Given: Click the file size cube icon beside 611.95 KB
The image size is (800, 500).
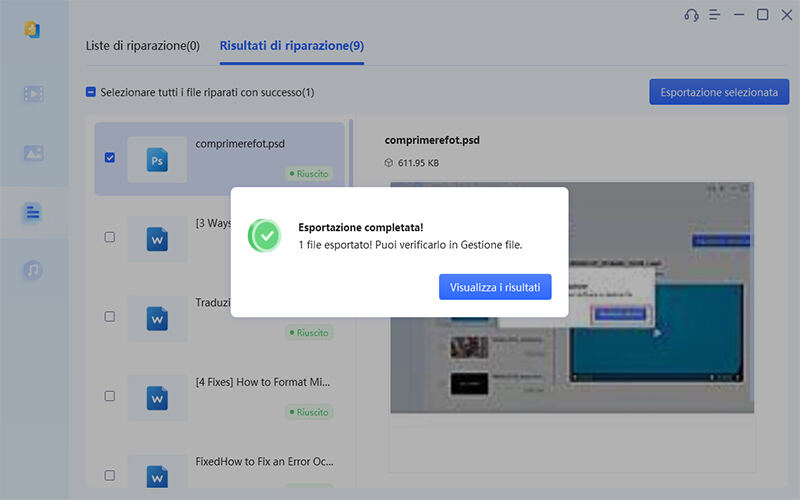Looking at the screenshot, I should coord(389,163).
